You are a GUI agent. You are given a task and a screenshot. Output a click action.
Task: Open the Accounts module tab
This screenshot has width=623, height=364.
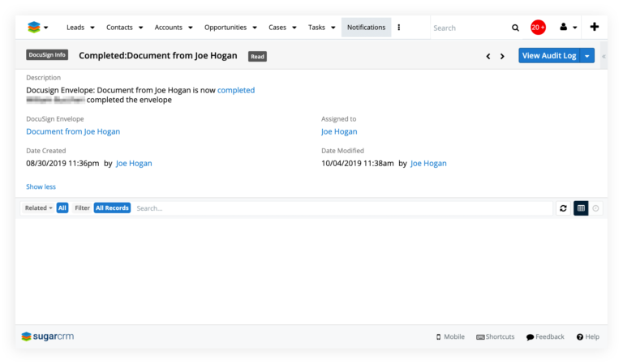tap(169, 28)
